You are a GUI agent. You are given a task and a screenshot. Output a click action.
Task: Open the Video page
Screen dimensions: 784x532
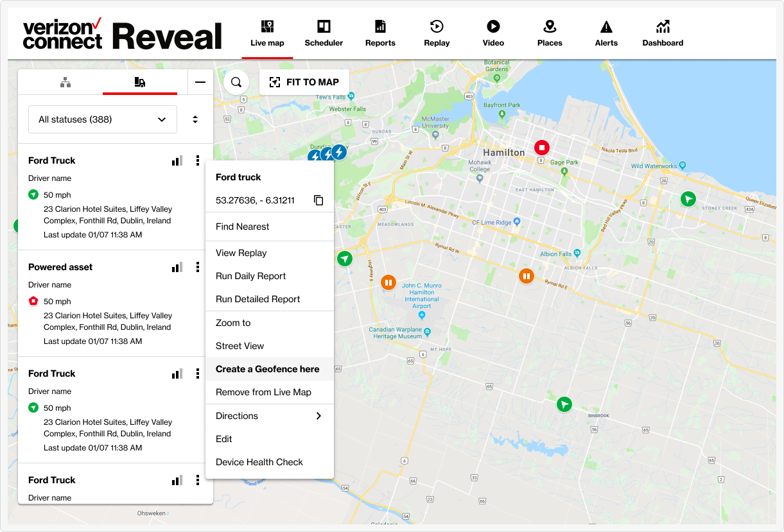tap(492, 32)
